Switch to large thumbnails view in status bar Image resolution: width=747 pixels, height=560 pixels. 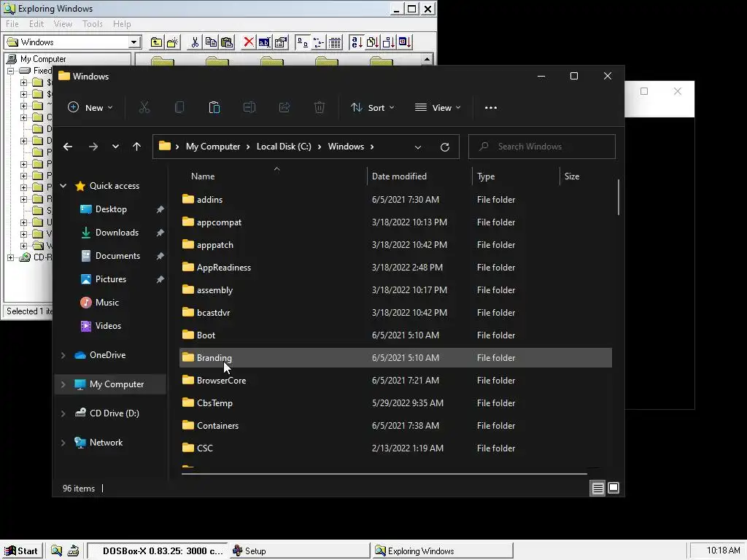(614, 488)
